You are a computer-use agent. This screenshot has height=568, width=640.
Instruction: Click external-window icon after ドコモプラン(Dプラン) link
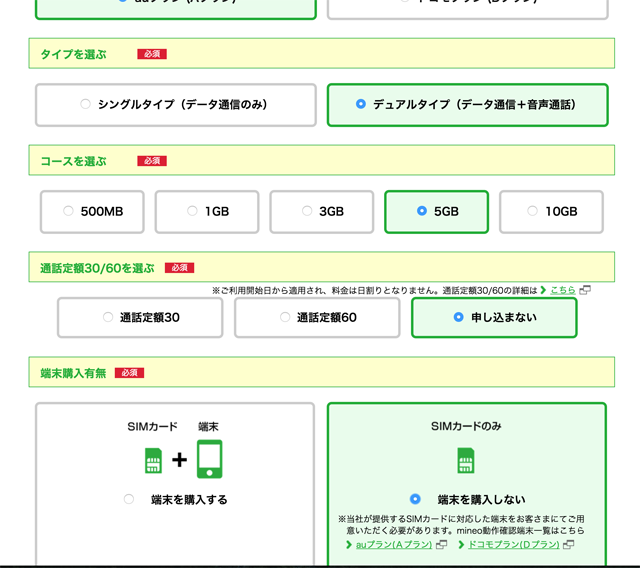pos(569,545)
